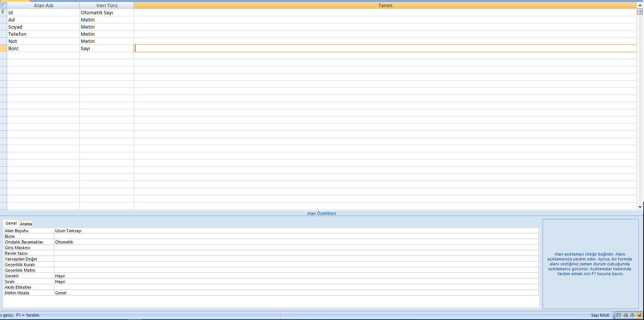Click the Varsayılan Değer property field
The height and width of the screenshot is (320, 644).
[296, 259]
